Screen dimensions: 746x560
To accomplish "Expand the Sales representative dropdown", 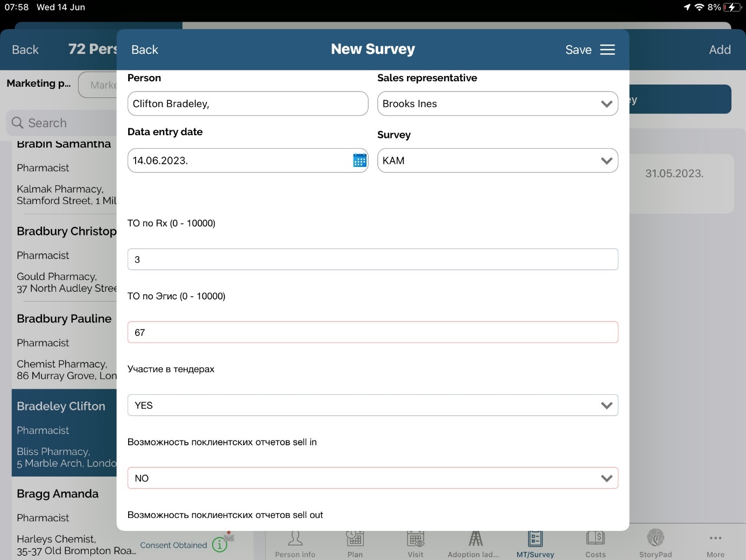I will pos(497,104).
